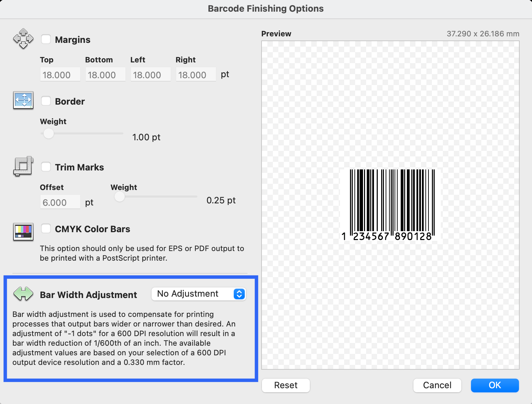This screenshot has width=532, height=404.
Task: Click the Trim Marks Offset field
Action: tap(60, 202)
